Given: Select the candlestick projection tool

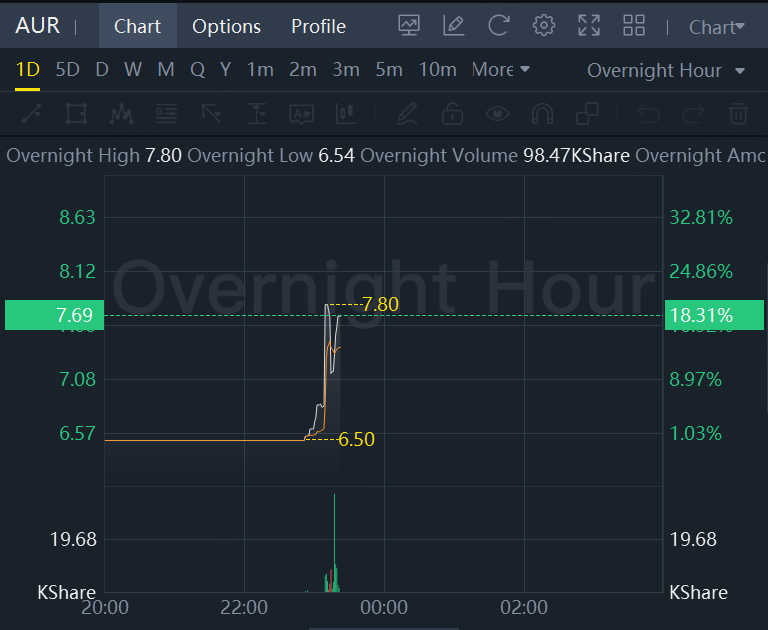Looking at the screenshot, I should click(346, 114).
